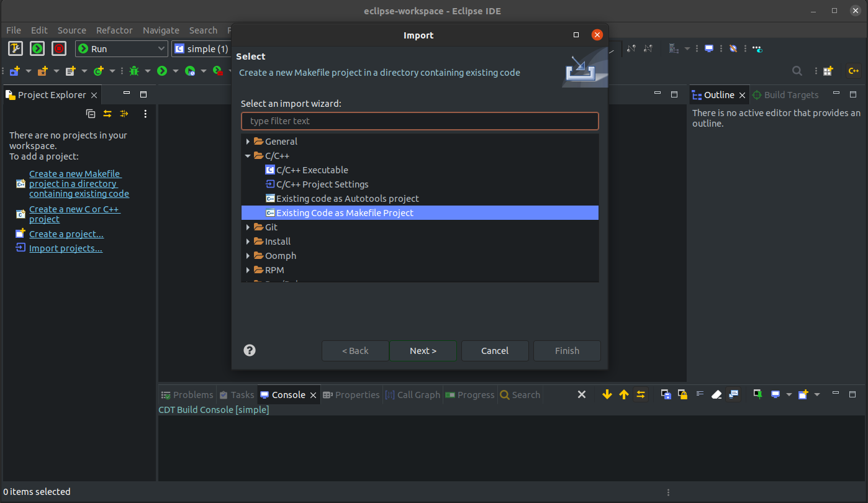Select 'Existing code as Autotools project' item
The width and height of the screenshot is (868, 503).
[348, 199]
